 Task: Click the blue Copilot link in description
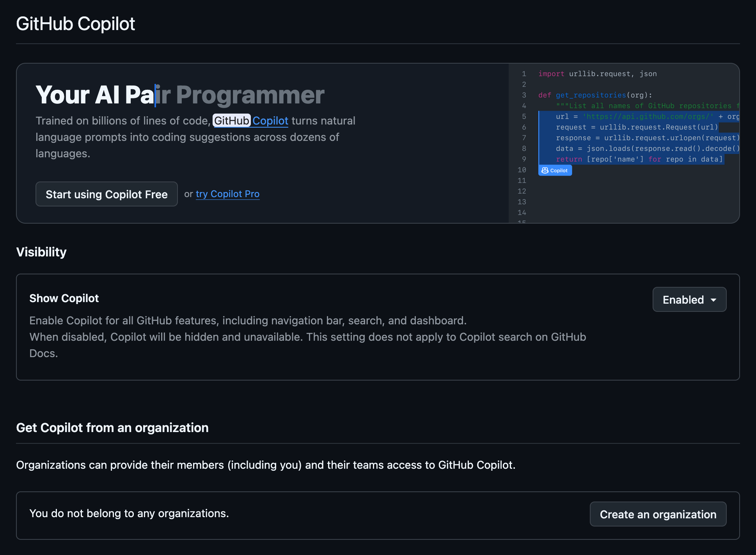click(270, 121)
